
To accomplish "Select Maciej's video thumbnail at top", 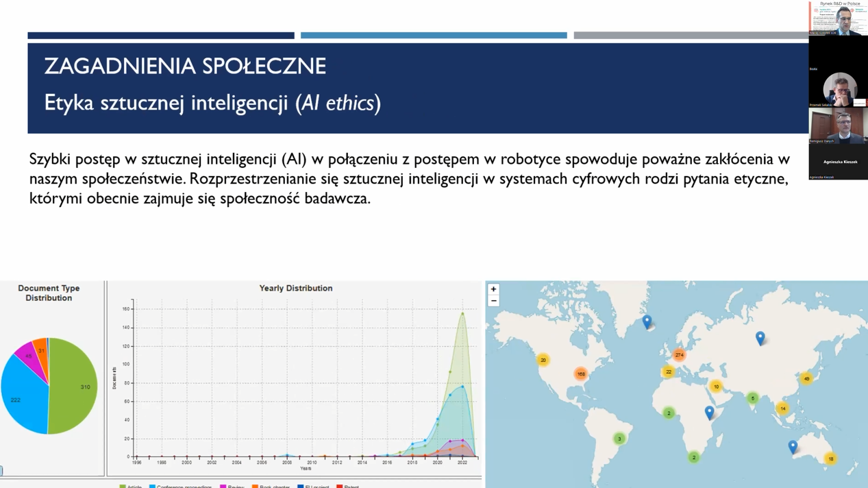I will click(838, 18).
